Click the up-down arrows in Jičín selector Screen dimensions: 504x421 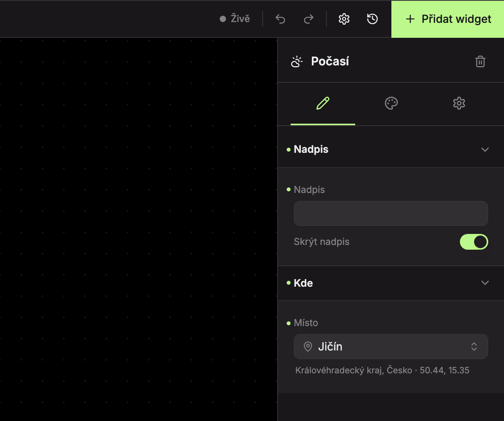click(474, 347)
